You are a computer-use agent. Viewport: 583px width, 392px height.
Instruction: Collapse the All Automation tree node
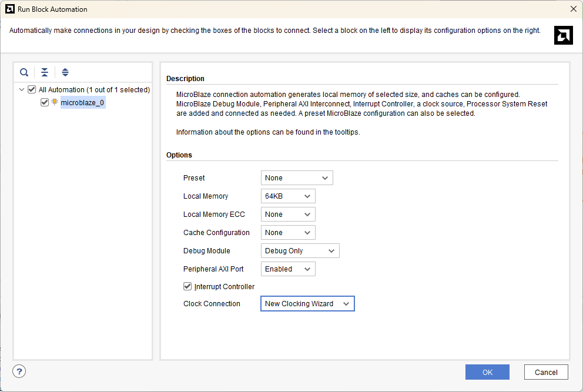22,90
